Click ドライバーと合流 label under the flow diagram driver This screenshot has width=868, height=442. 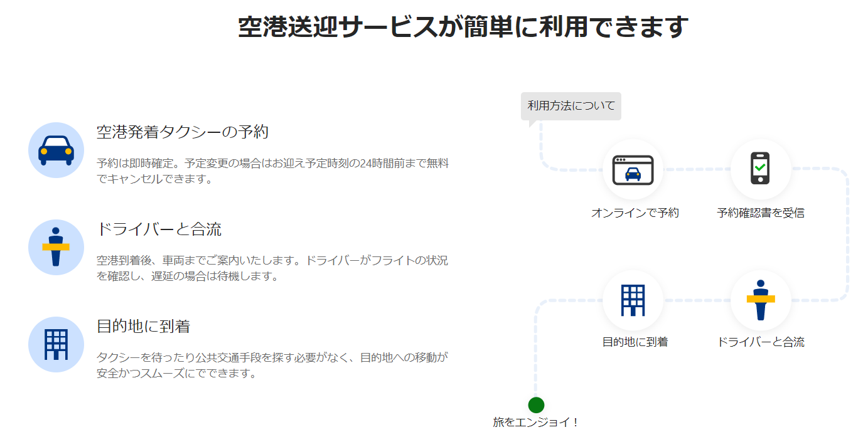tap(760, 342)
